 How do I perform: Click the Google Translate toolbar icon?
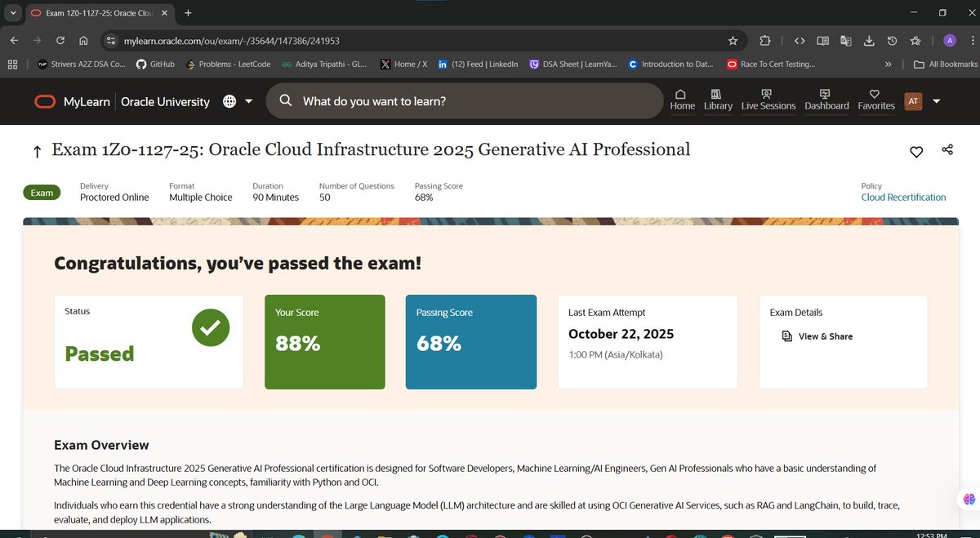pyautogui.click(x=846, y=41)
